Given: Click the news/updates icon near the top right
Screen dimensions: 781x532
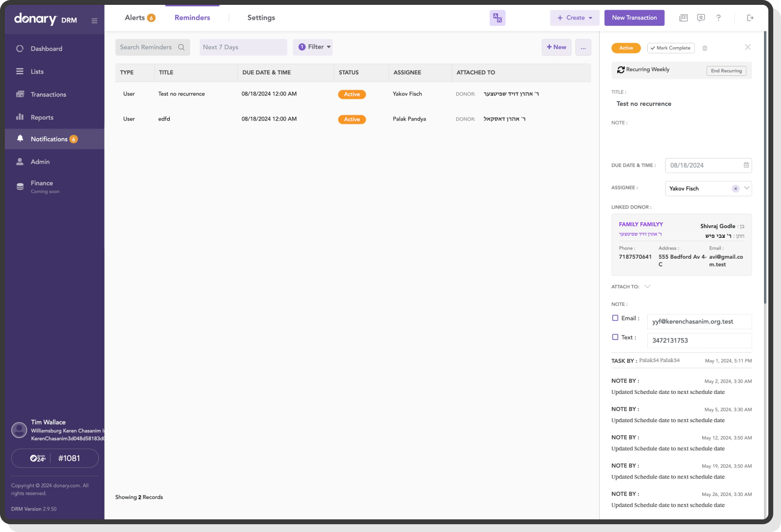Looking at the screenshot, I should [683, 18].
